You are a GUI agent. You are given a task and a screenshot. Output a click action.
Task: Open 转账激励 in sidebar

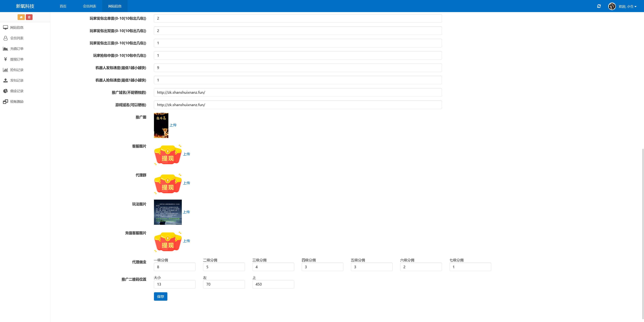(16, 102)
